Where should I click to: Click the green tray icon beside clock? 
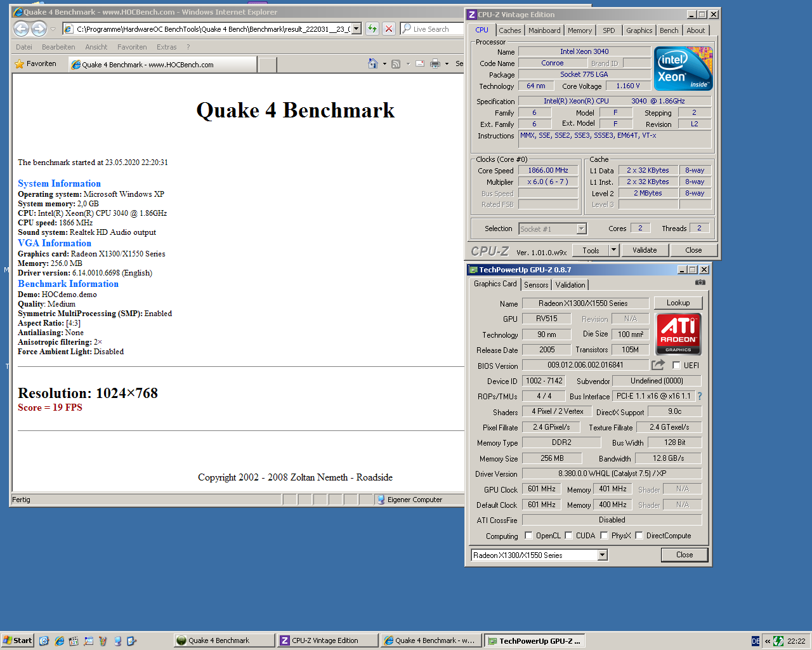tap(778, 641)
